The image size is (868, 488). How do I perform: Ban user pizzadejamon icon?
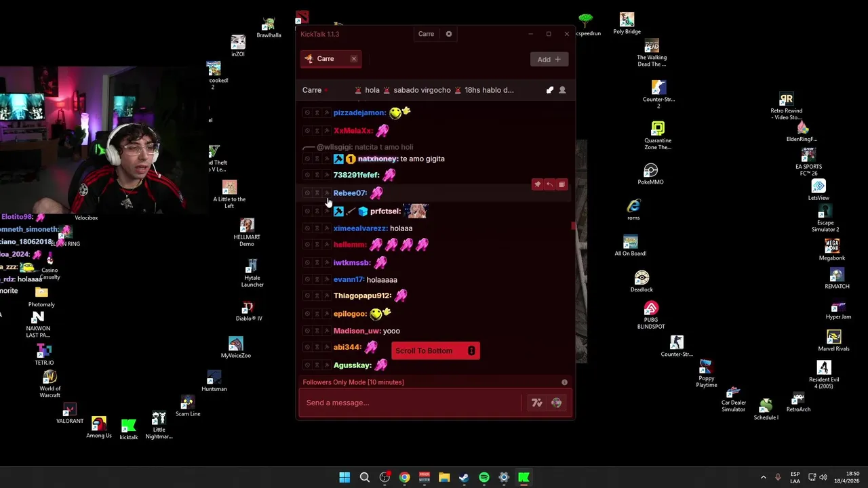pyautogui.click(x=307, y=113)
